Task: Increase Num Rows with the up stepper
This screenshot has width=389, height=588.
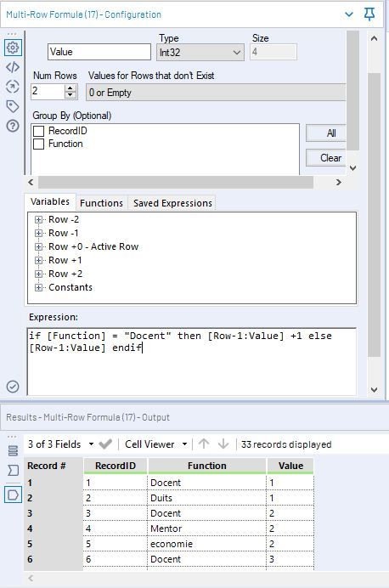Action: (x=70, y=88)
